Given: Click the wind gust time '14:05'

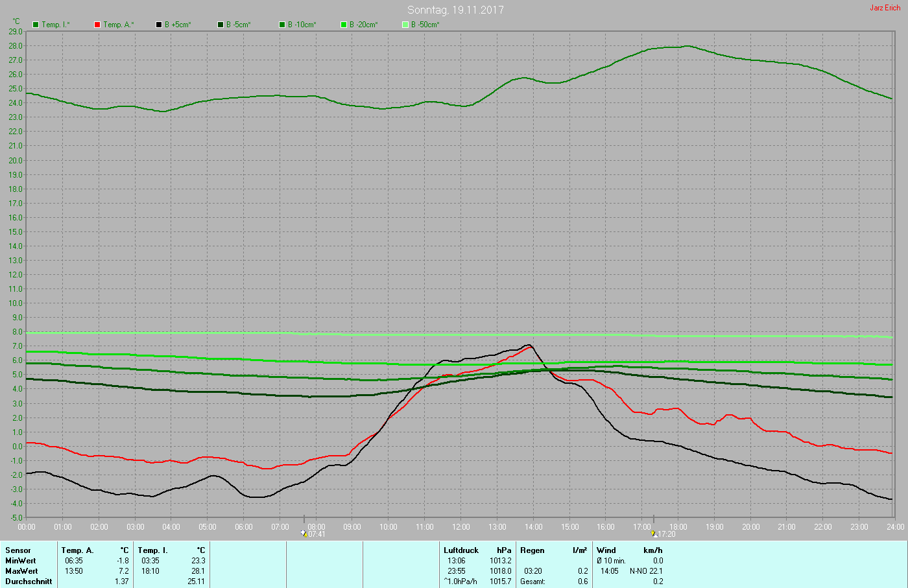Looking at the screenshot, I should tap(610, 571).
